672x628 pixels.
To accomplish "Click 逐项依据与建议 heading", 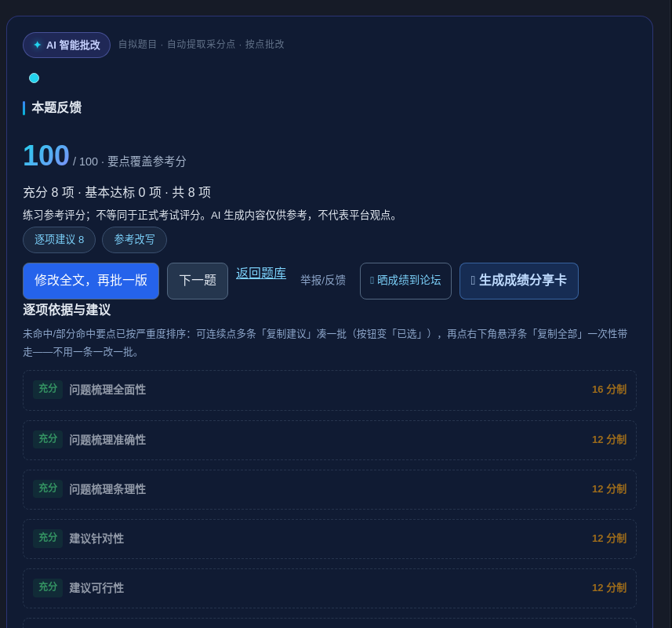I will click(x=67, y=310).
